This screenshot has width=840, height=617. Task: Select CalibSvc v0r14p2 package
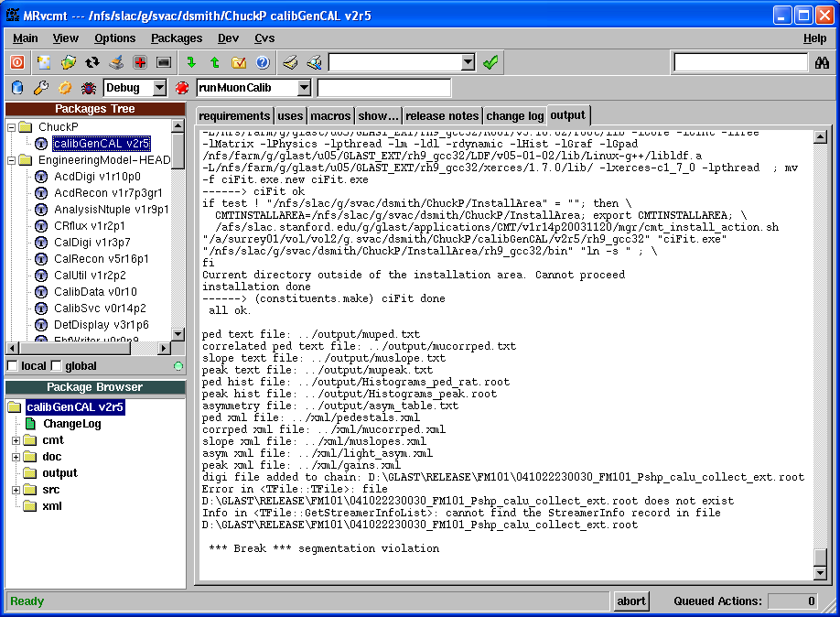tap(100, 308)
